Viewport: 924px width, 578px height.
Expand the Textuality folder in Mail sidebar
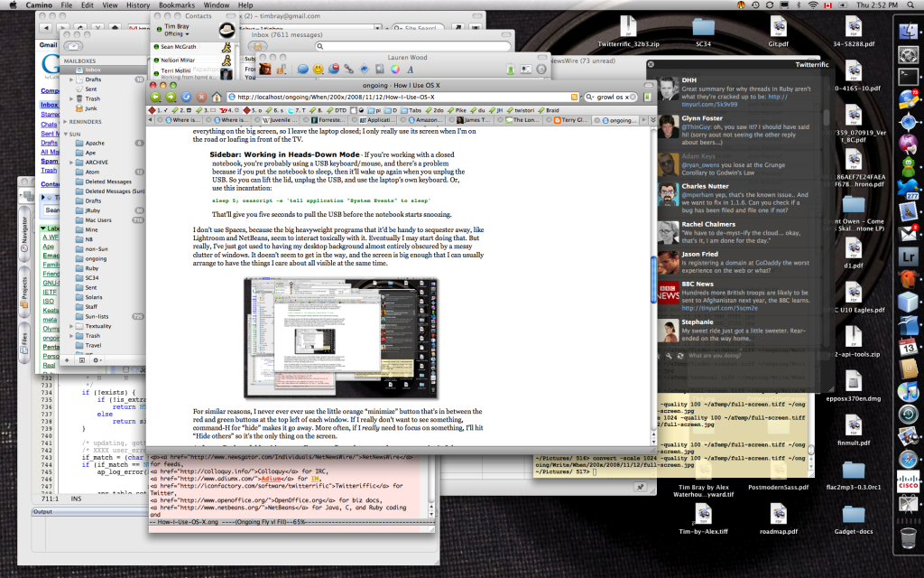71,326
